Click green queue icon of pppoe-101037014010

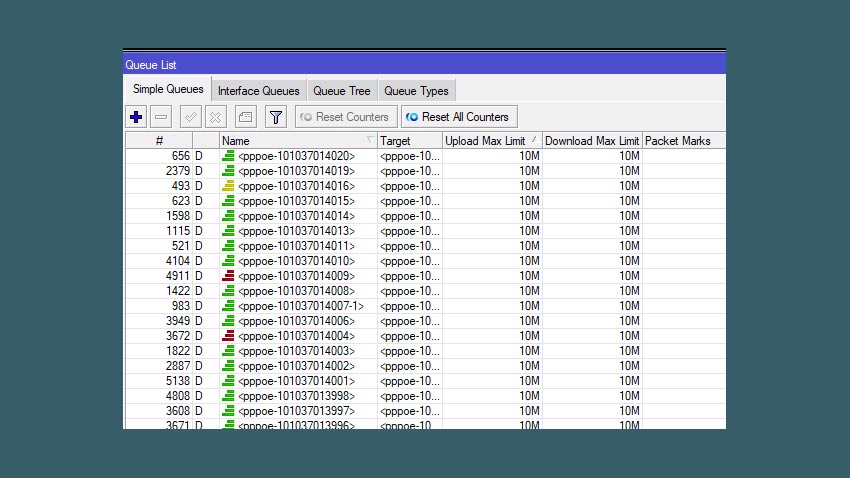click(x=228, y=261)
